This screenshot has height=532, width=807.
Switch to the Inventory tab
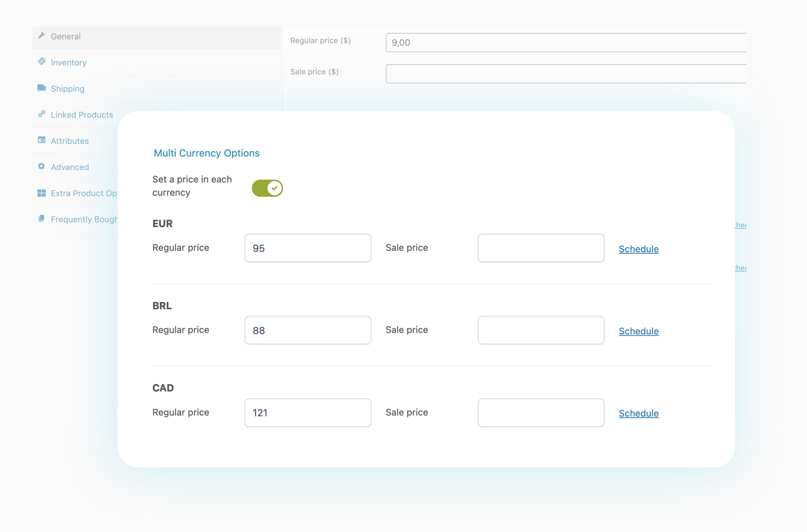[69, 62]
